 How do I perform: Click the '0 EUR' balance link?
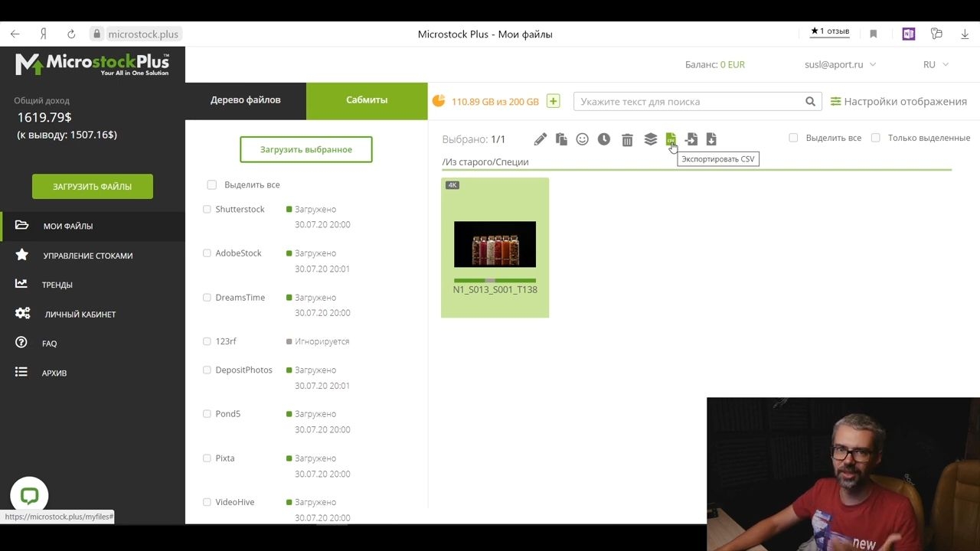(x=733, y=64)
